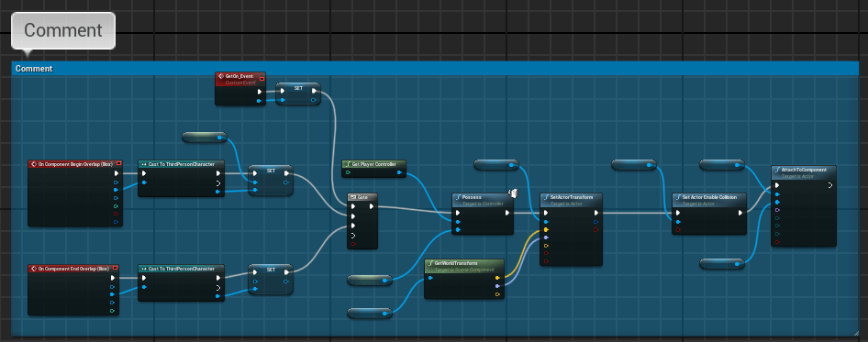This screenshot has width=868, height=342.
Task: Click the Gate node's header icon
Action: [x=352, y=196]
